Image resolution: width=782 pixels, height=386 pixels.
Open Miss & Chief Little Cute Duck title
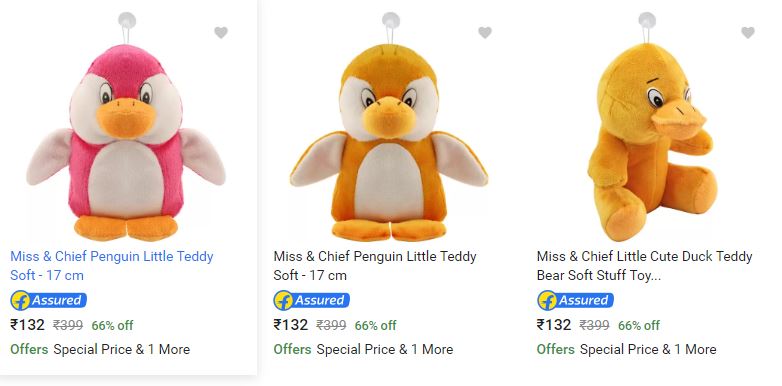(644, 266)
